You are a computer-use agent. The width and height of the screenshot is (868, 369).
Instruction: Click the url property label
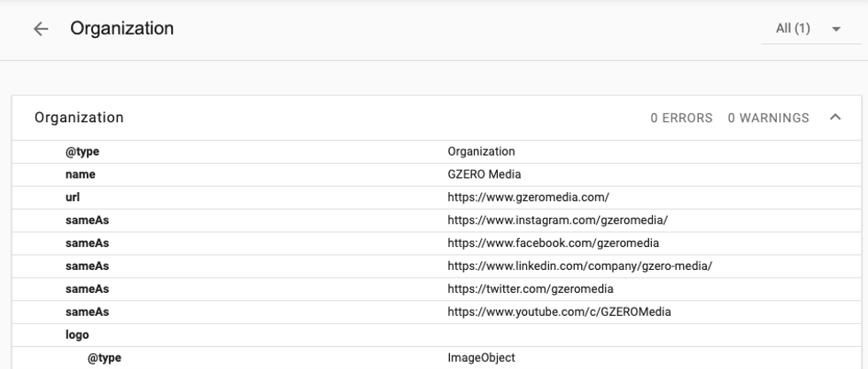tap(73, 197)
